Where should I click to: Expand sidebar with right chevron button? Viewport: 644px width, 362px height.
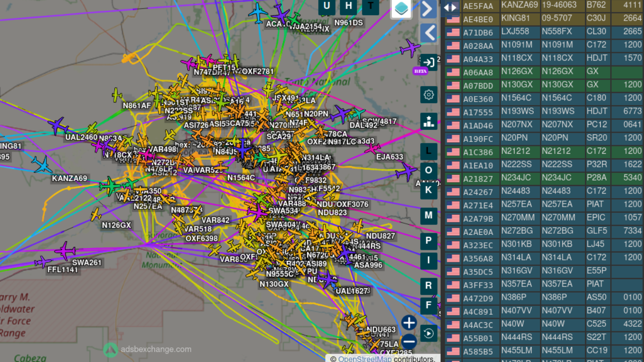(428, 9)
